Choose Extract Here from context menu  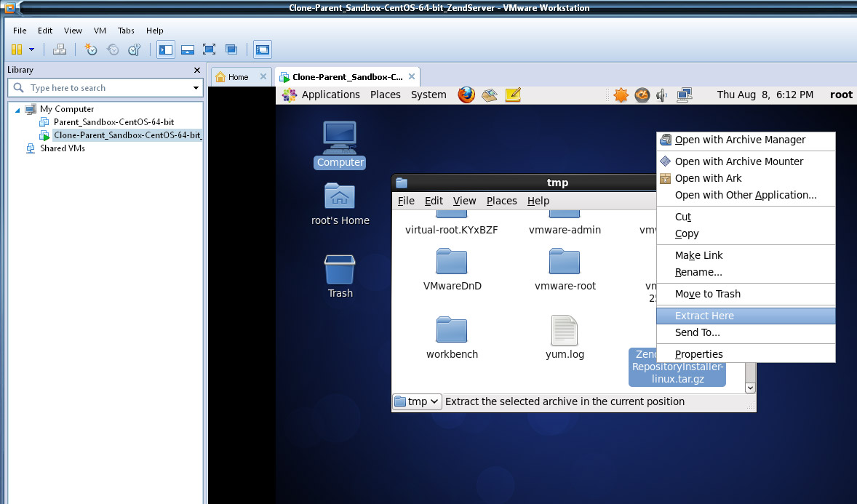[x=746, y=316]
